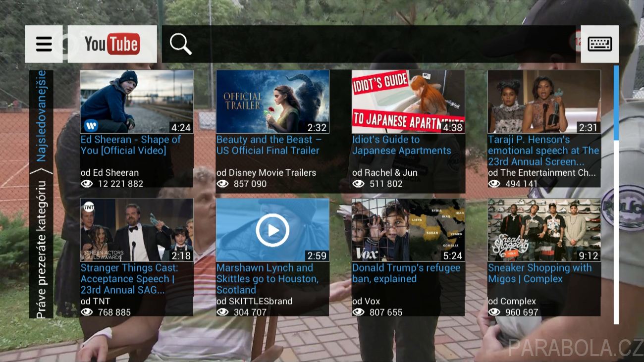The width and height of the screenshot is (644, 362).
Task: Click title 'Idiot's Guide to Japanese Apartments'
Action: click(x=402, y=145)
